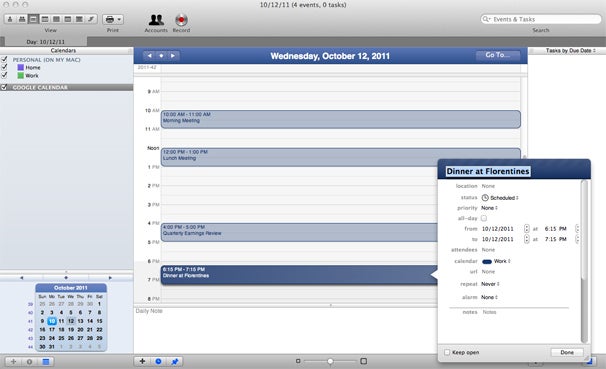Viewport: 606px width, 369px height.
Task: Click the info button below calendars list
Action: click(29, 362)
